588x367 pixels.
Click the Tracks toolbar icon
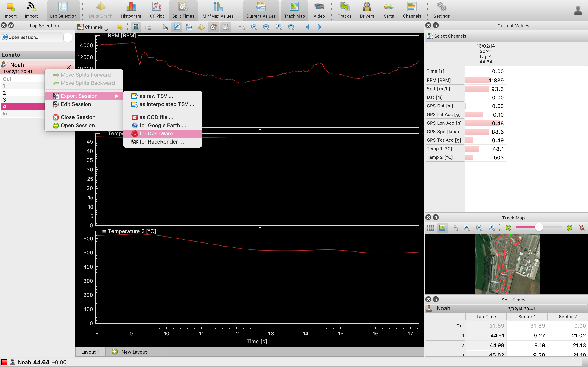click(x=344, y=10)
